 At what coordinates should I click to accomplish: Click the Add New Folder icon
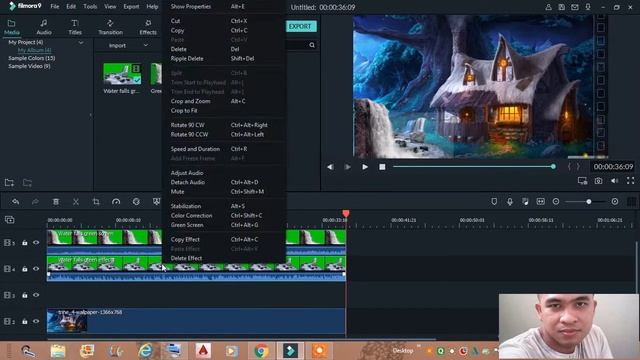pos(9,183)
